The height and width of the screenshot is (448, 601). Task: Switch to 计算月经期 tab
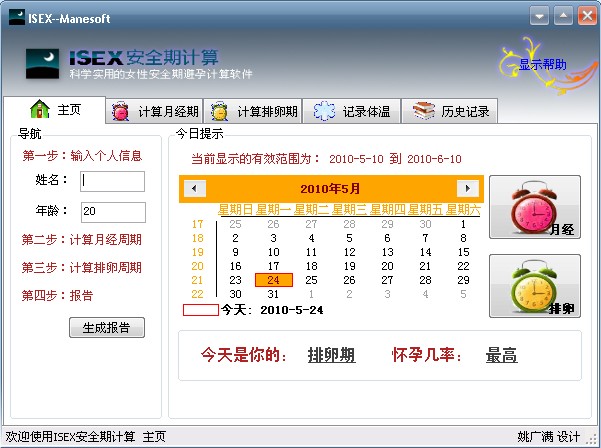tap(154, 112)
